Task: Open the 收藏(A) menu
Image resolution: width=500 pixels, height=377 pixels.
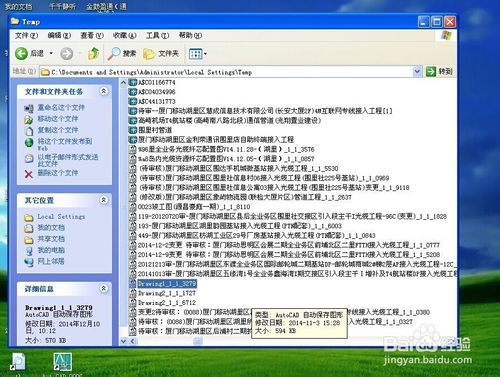Action: click(124, 35)
